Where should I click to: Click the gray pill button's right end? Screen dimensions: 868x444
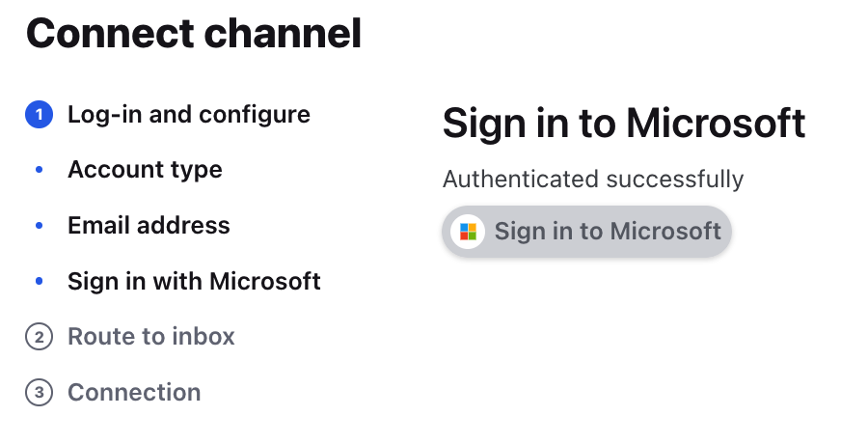[x=719, y=231]
